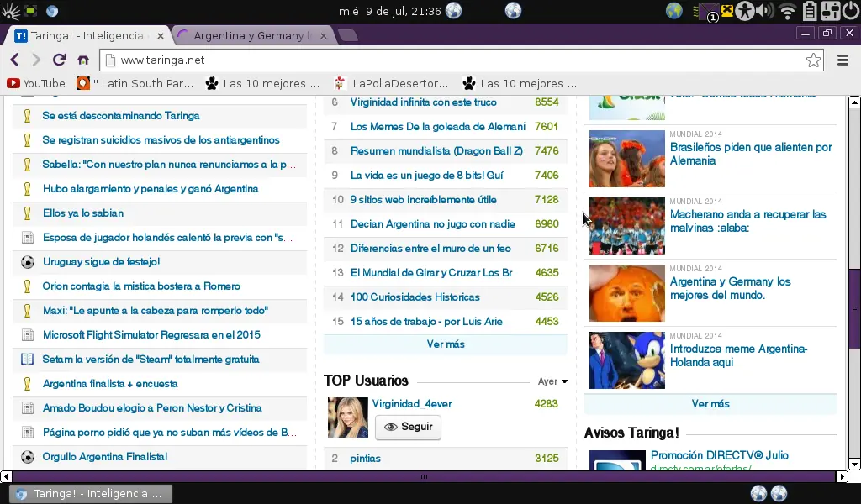The height and width of the screenshot is (504, 861).
Task: Click the fans thumbnail for Brasileños piden post
Action: [627, 159]
